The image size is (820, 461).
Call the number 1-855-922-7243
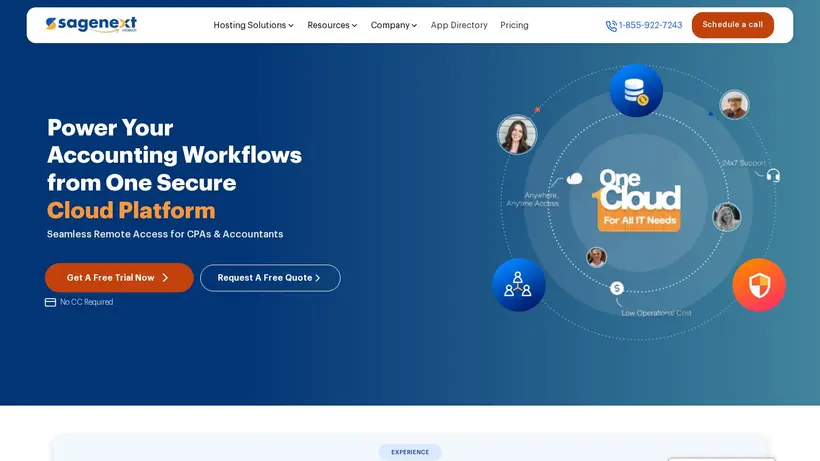tap(650, 25)
